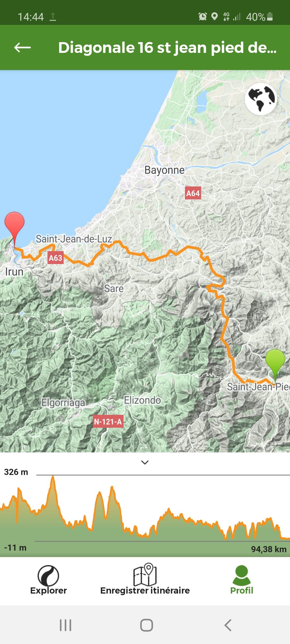Tap the N-121-A road badge
The image size is (290, 644).
point(108,422)
